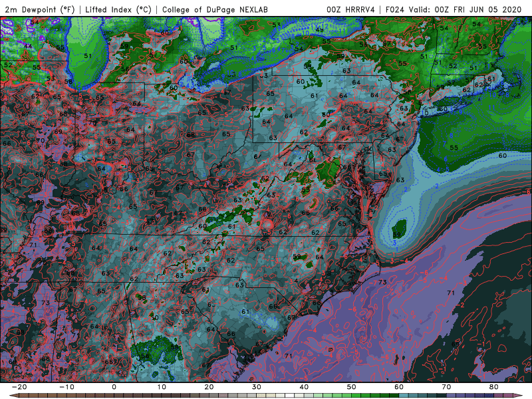Click the "00Z HRRRV4" model run label
This screenshot has width=532, height=399.
pos(350,9)
